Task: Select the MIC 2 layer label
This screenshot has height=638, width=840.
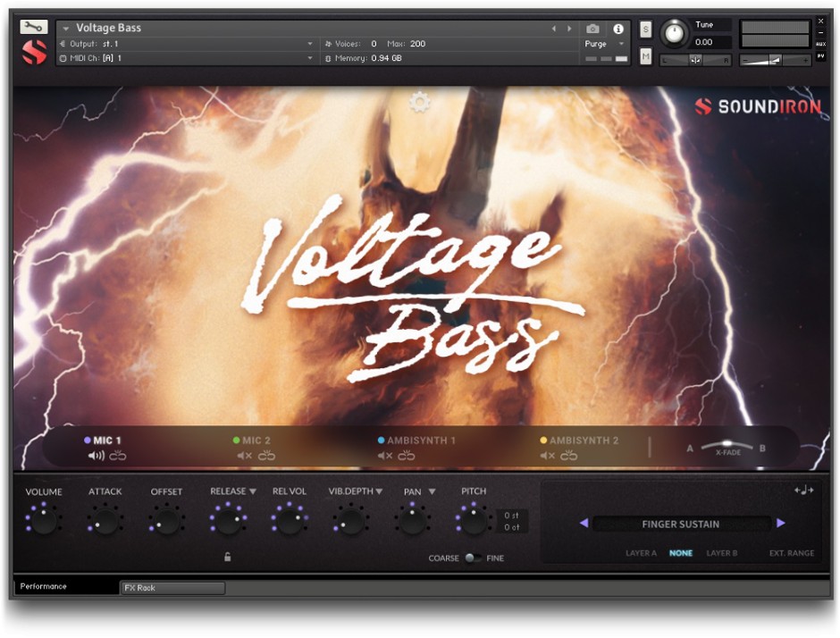Action: (x=256, y=441)
